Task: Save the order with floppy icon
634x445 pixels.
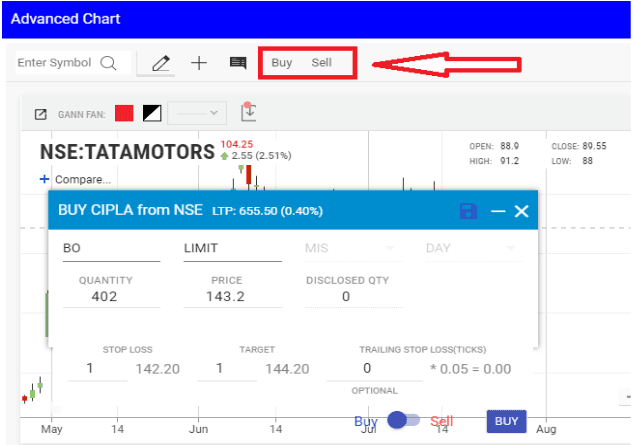Action: (468, 211)
